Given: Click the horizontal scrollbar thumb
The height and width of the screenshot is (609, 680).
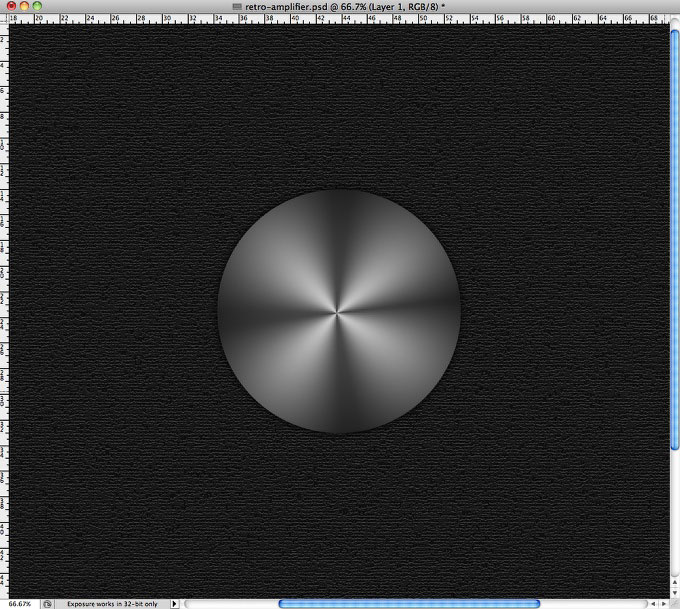Looking at the screenshot, I should 409,604.
